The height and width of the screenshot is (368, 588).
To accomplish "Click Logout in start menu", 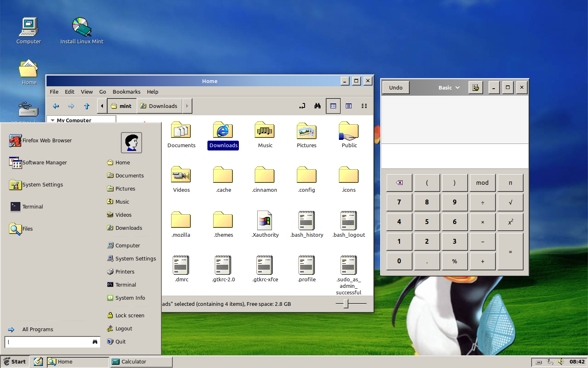I will point(120,328).
